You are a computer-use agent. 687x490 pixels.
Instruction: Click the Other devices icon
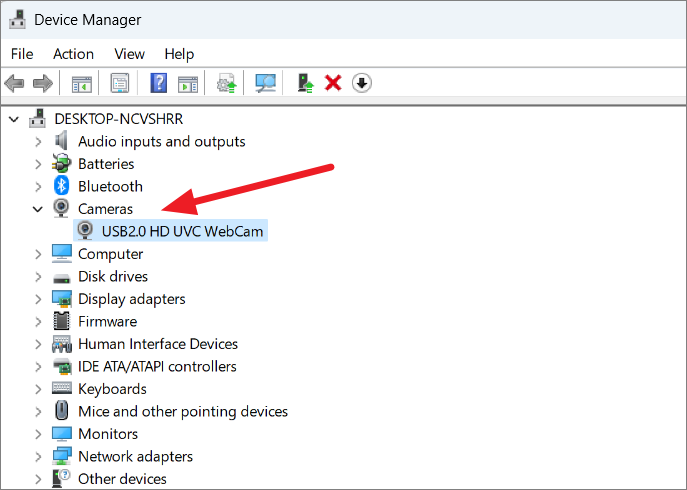point(61,478)
